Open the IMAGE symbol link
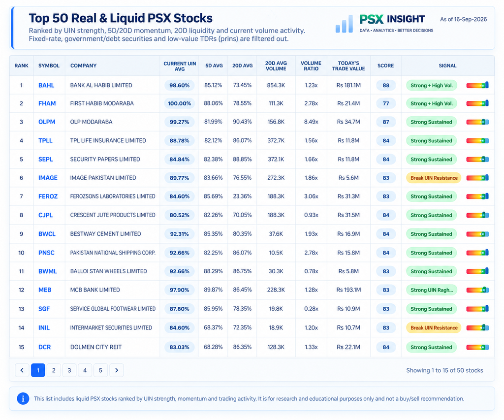This screenshot has width=504, height=420. click(48, 178)
